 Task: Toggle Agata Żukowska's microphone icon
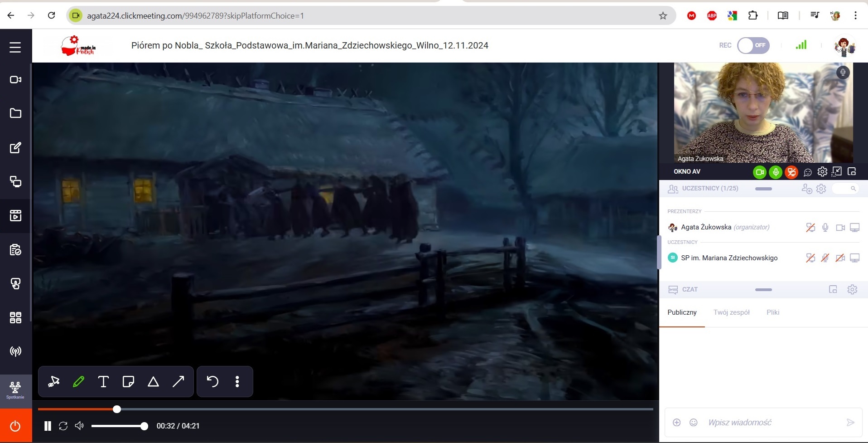pos(825,228)
